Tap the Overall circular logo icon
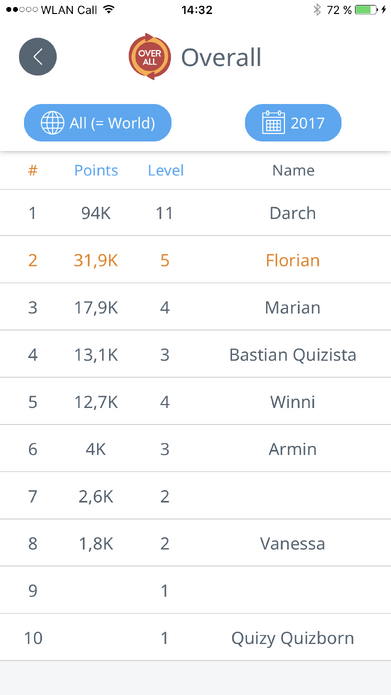Image resolution: width=391 pixels, height=695 pixels. pos(150,57)
